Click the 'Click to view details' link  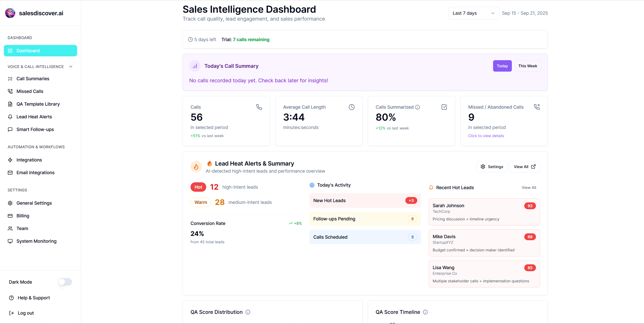click(486, 136)
